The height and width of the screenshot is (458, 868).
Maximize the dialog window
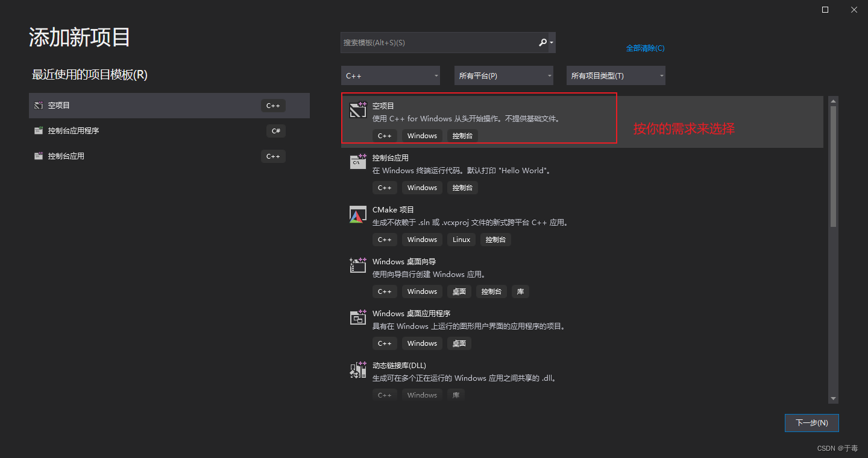[825, 10]
